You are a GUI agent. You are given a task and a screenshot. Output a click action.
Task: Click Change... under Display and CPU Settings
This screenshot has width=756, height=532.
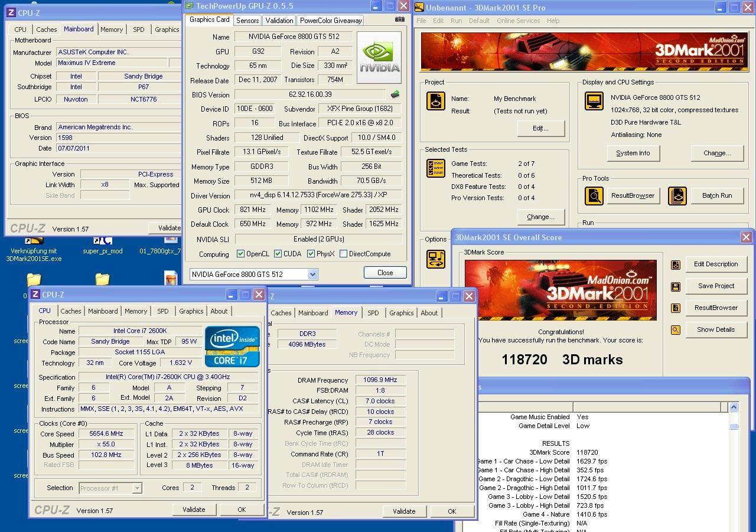click(x=717, y=153)
